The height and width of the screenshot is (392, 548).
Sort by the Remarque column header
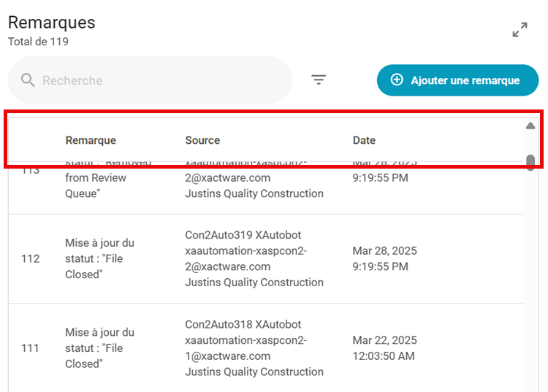tap(91, 140)
